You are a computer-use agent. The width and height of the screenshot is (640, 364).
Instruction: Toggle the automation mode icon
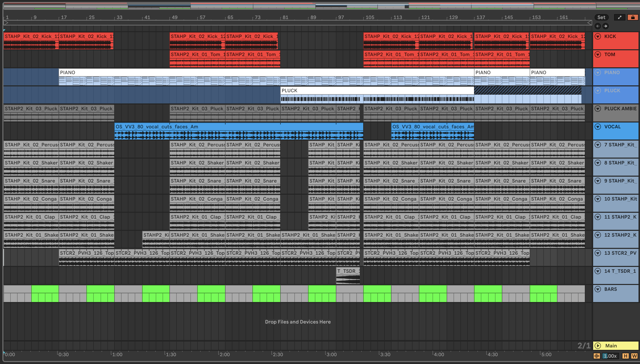point(619,17)
